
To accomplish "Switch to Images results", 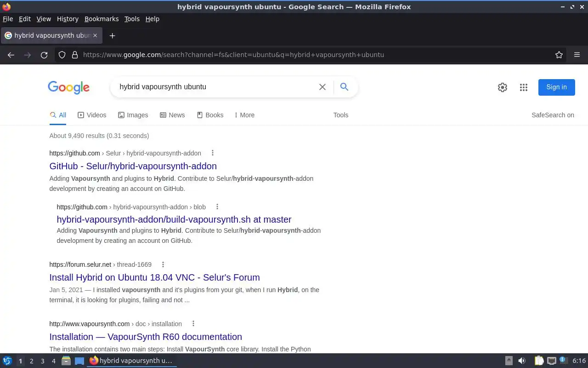I will coord(133,115).
